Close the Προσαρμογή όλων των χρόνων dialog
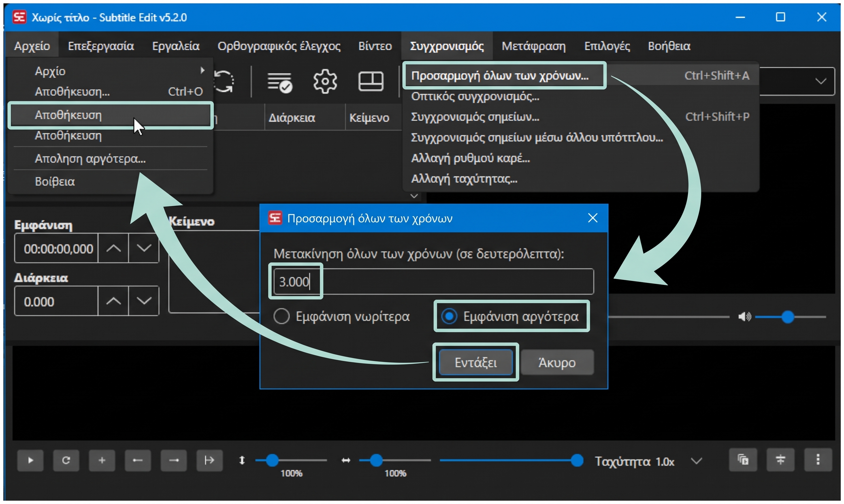The width and height of the screenshot is (844, 504). pyautogui.click(x=593, y=218)
